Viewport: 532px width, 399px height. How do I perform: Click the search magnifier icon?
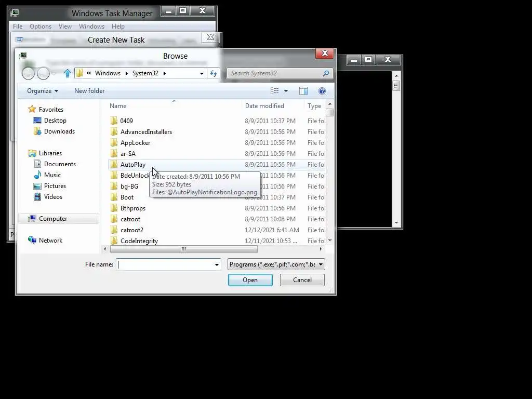tap(326, 73)
